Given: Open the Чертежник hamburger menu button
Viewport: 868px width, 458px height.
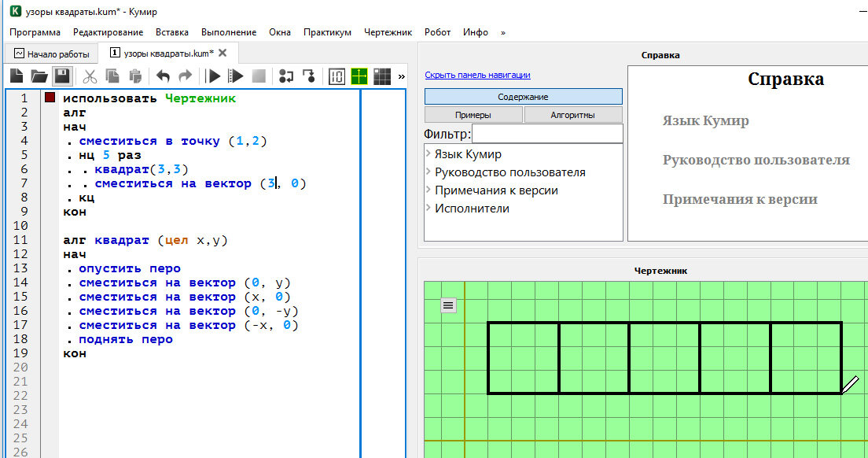Looking at the screenshot, I should [x=448, y=305].
